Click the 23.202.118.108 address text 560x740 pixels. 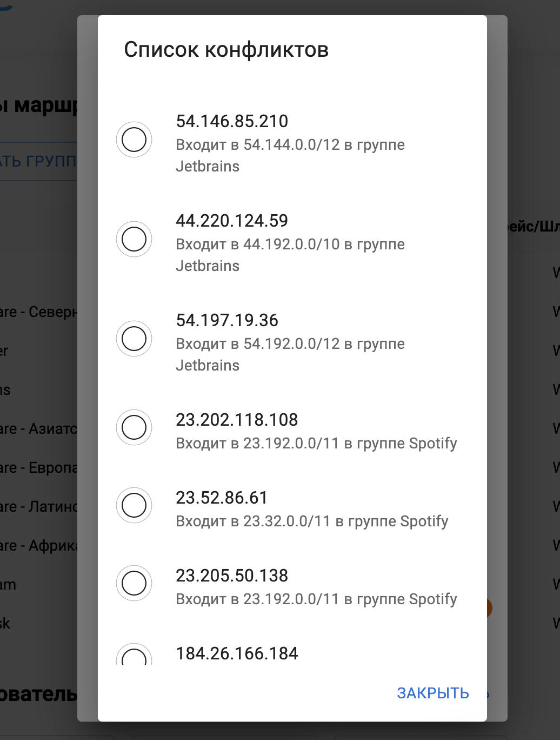pos(237,420)
